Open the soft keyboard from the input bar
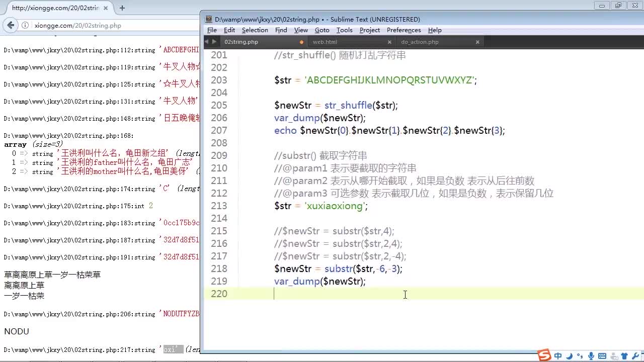 coord(602,355)
